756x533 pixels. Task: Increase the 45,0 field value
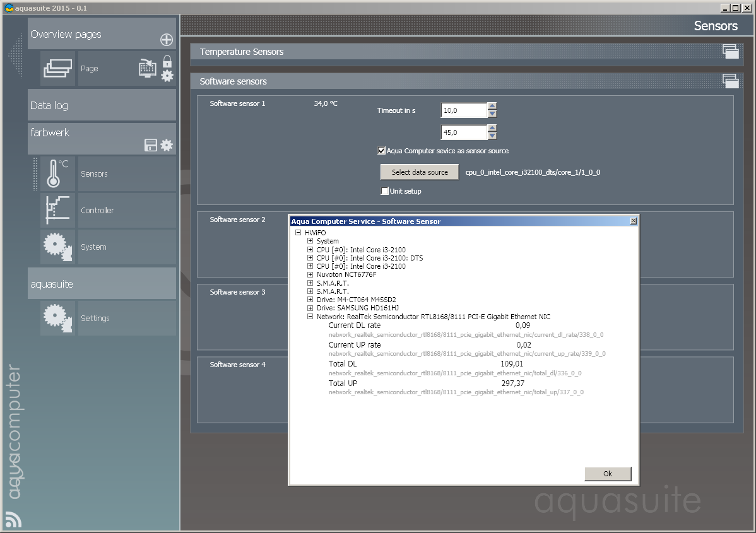(492, 128)
